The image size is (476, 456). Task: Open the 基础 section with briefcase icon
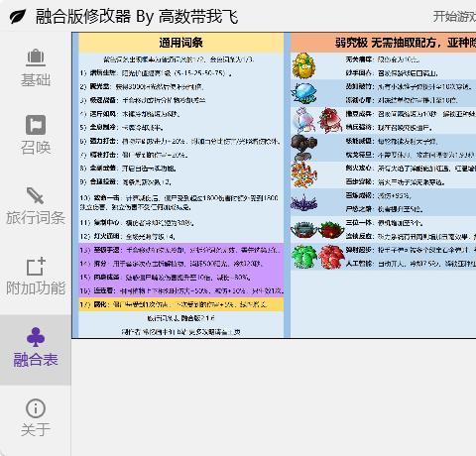[36, 67]
